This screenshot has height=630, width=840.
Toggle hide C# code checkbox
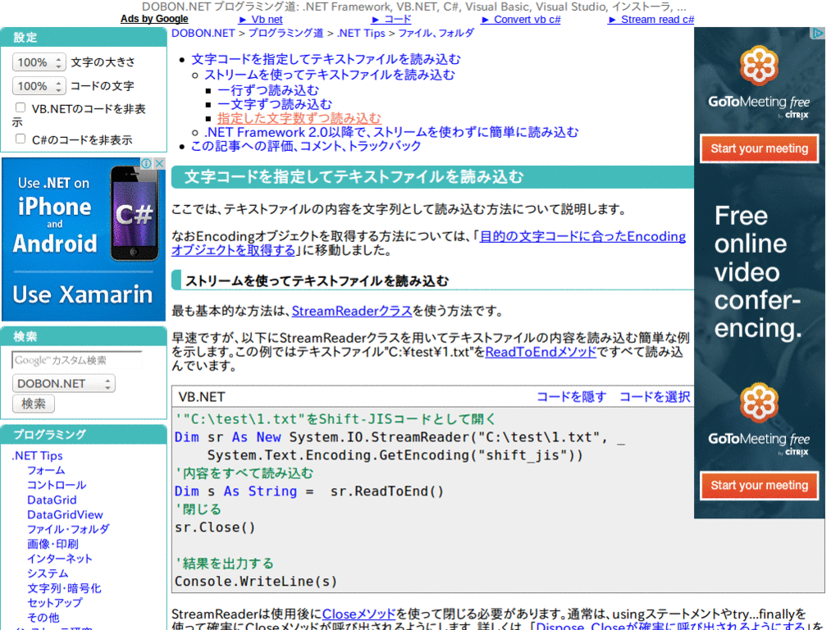[21, 139]
